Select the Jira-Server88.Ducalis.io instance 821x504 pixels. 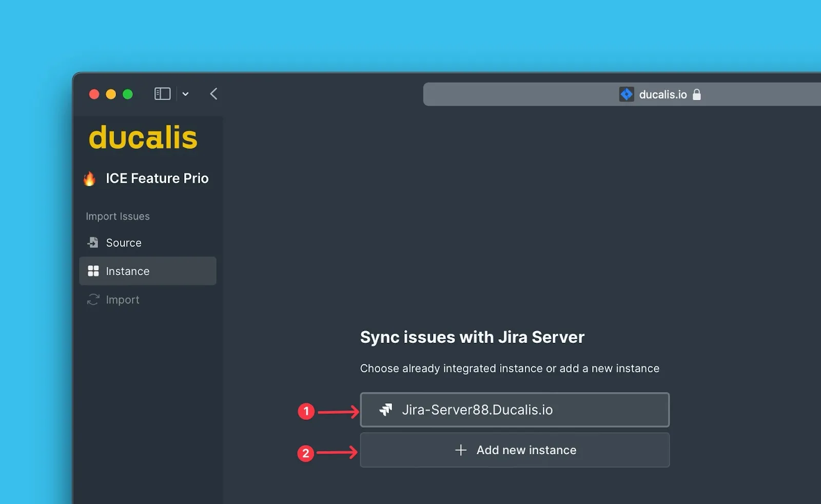tap(515, 410)
